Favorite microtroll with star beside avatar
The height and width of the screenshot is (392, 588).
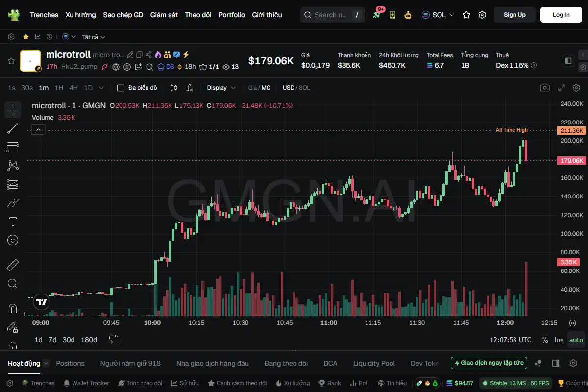11,61
